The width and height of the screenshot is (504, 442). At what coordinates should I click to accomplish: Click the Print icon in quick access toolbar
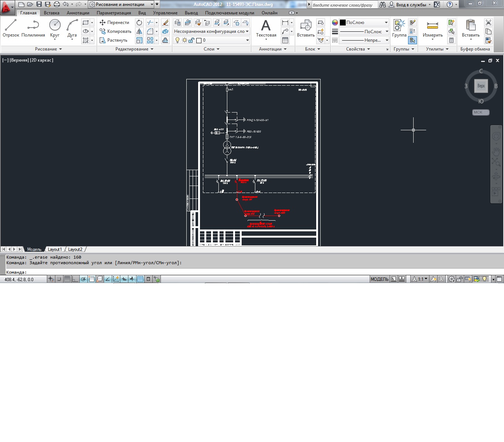pos(56,4)
